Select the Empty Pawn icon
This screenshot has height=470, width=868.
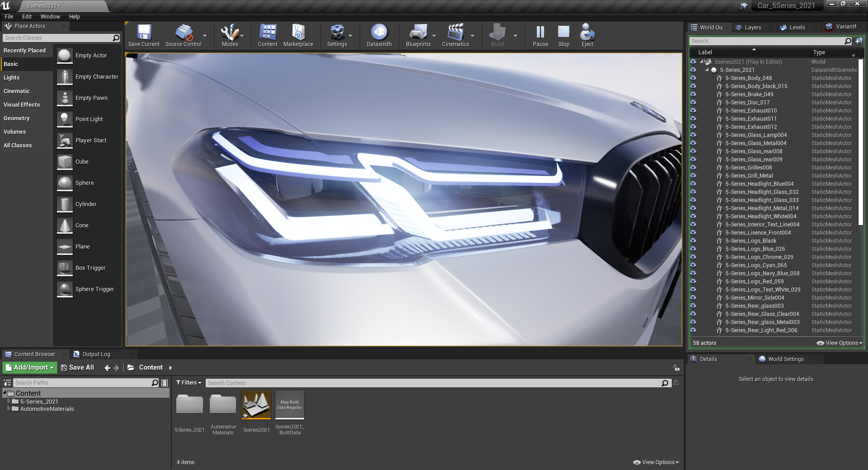click(x=65, y=98)
